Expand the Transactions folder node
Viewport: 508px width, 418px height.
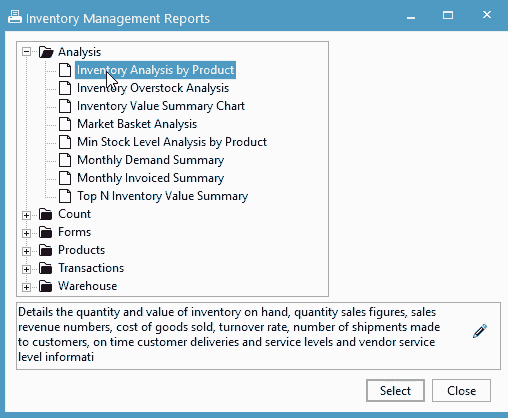click(x=26, y=269)
